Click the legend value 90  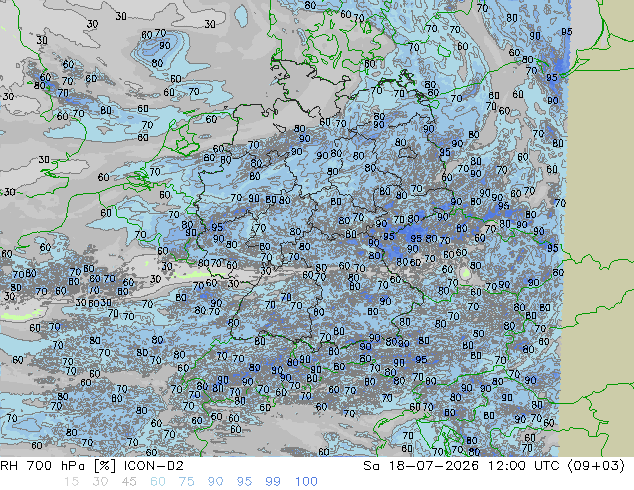pos(215,482)
